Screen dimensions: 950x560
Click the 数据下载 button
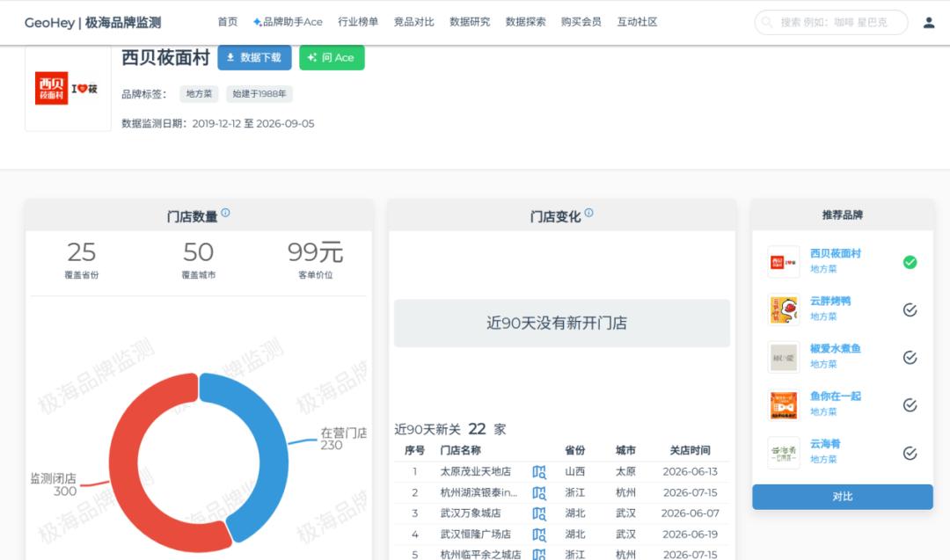pos(254,57)
